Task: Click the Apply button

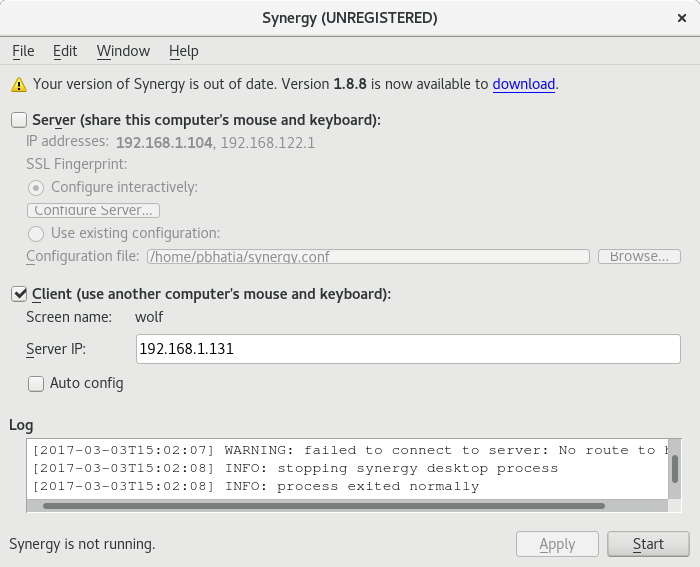Action: (x=557, y=544)
